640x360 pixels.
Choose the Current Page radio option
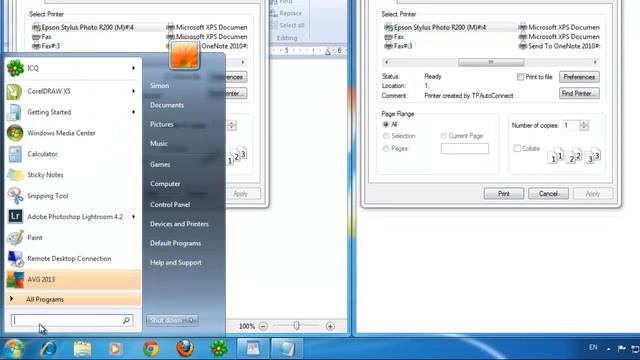(443, 136)
